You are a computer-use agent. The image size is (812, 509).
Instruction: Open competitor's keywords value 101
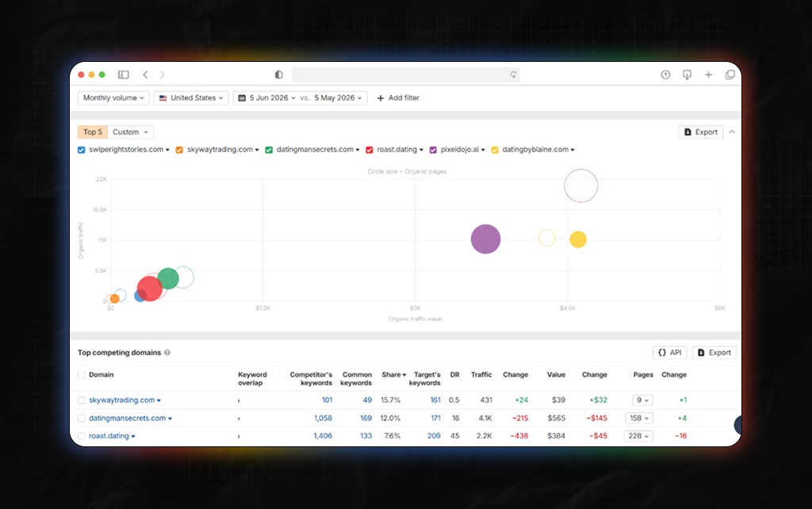[x=327, y=400]
